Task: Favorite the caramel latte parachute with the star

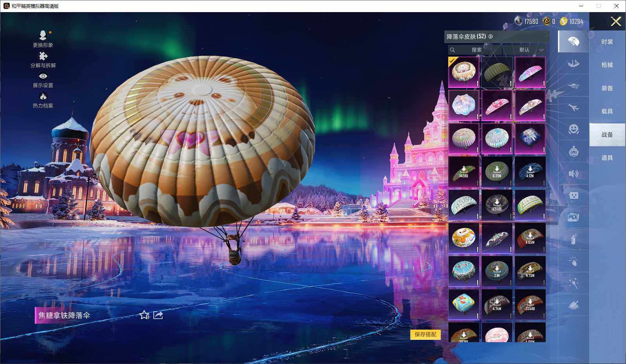Action: [x=144, y=316]
